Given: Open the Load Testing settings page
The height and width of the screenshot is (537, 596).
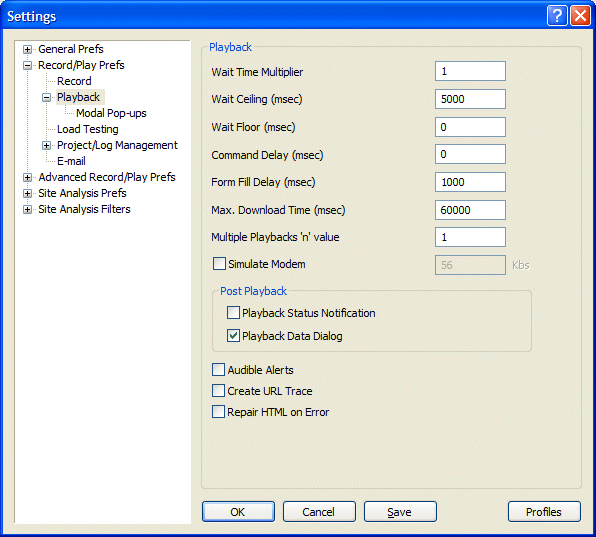Looking at the screenshot, I should (88, 129).
